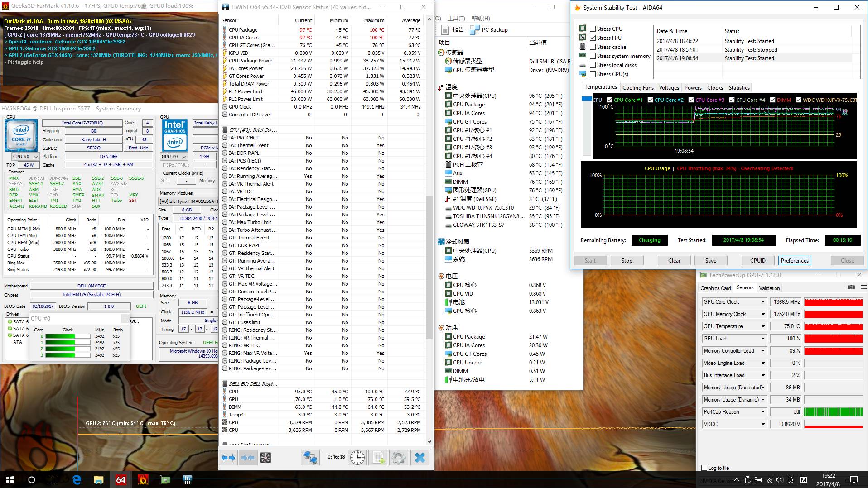Click the reset clock icon in HWiNFO
868x488 pixels.
tap(357, 458)
